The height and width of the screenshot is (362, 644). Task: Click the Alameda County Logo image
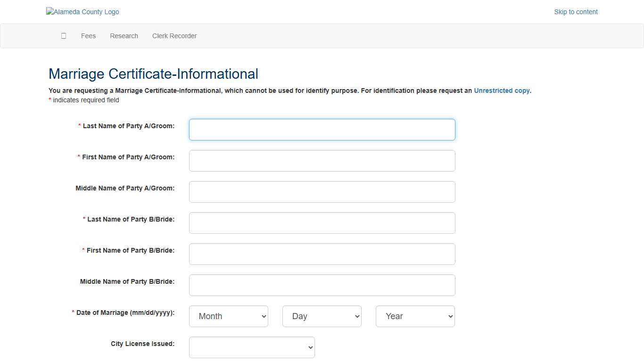[x=83, y=12]
